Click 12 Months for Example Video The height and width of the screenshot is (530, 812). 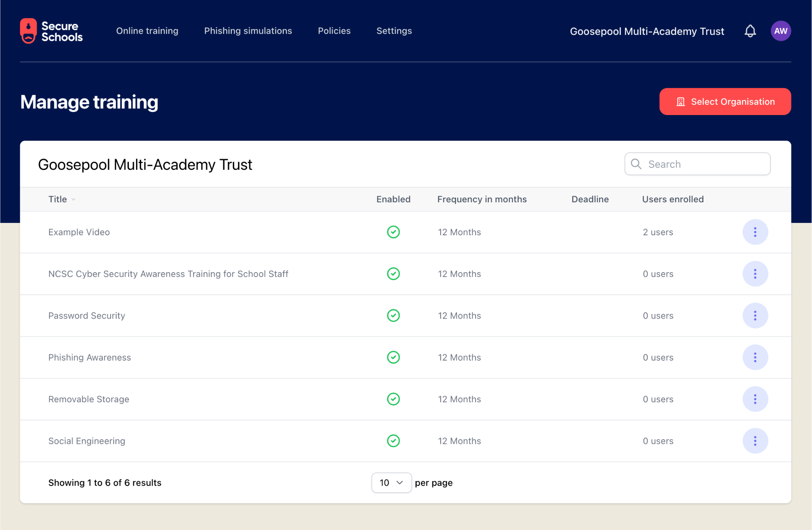[459, 232]
